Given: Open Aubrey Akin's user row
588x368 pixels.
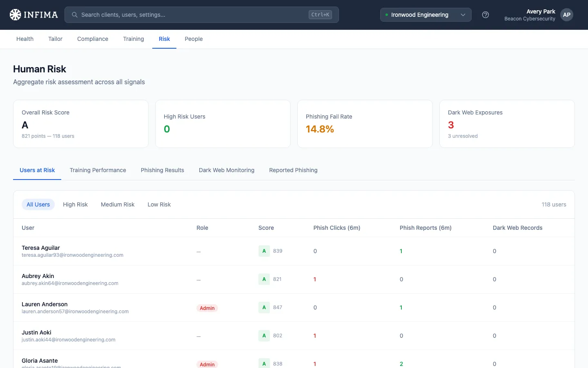Looking at the screenshot, I should pyautogui.click(x=294, y=279).
